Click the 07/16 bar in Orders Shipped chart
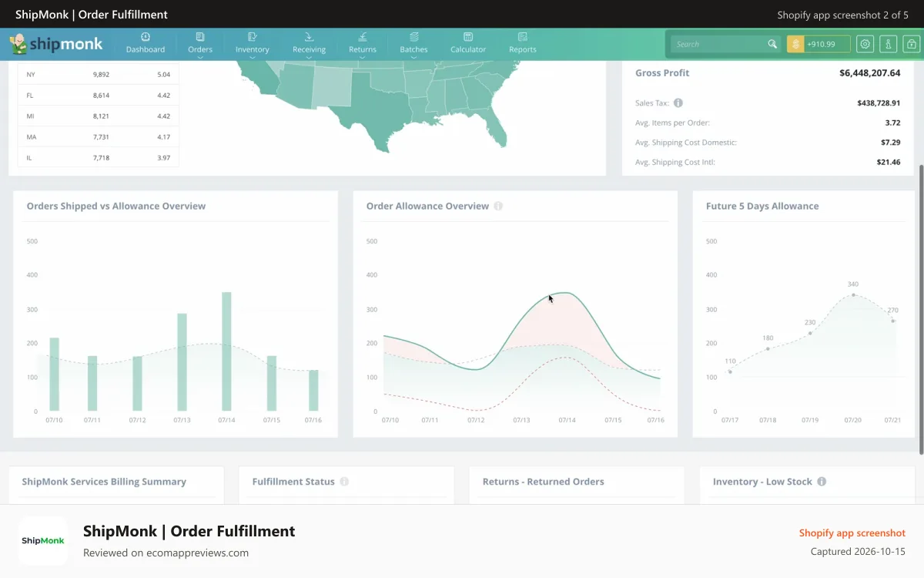 (x=313, y=391)
